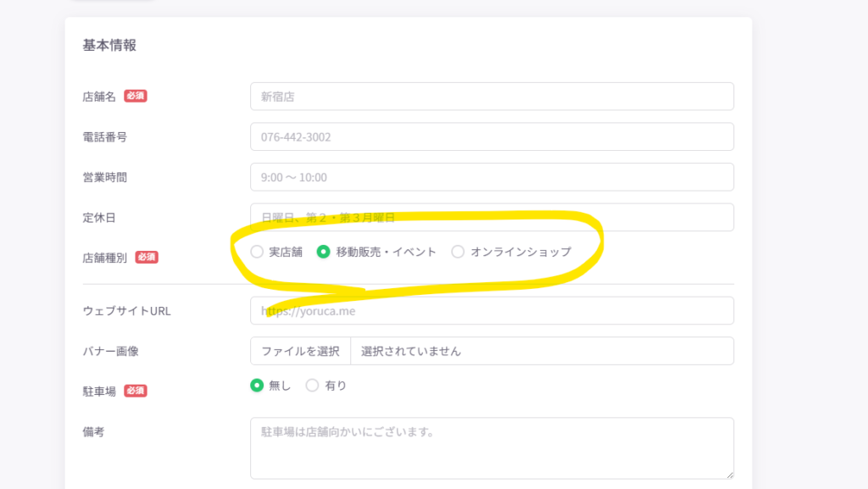Click the 必須 badge beside 店舗種別
This screenshot has height=489, width=868.
[147, 257]
